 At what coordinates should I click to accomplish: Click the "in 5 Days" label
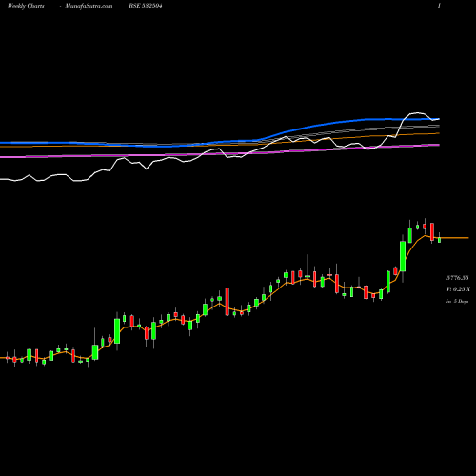point(457,301)
